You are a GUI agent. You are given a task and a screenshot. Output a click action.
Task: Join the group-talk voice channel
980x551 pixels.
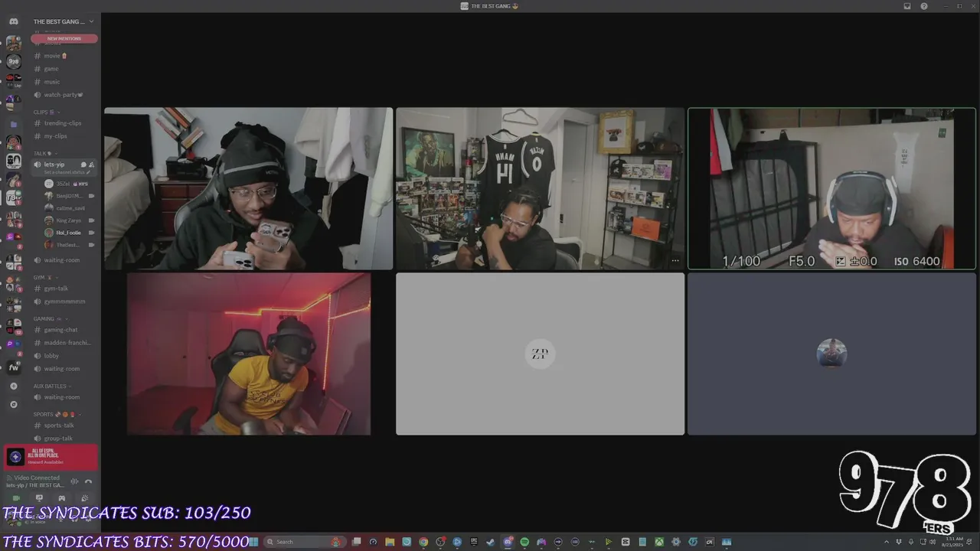pos(64,439)
